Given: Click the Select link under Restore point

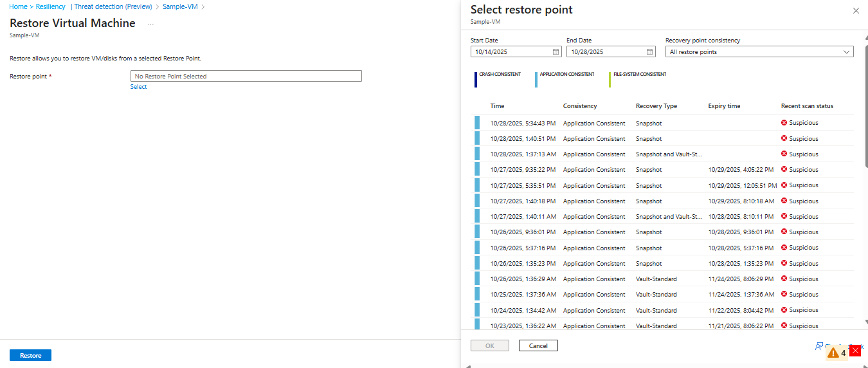Looking at the screenshot, I should tap(138, 87).
